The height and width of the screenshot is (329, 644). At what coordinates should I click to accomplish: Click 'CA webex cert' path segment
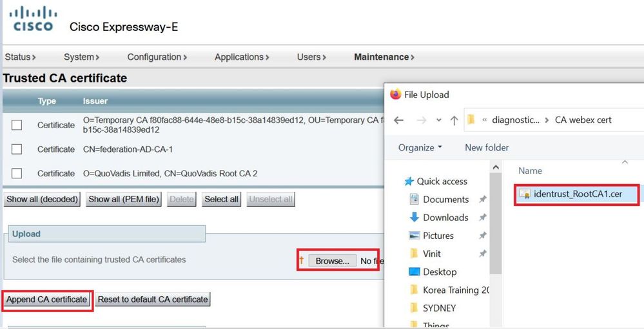tap(583, 120)
